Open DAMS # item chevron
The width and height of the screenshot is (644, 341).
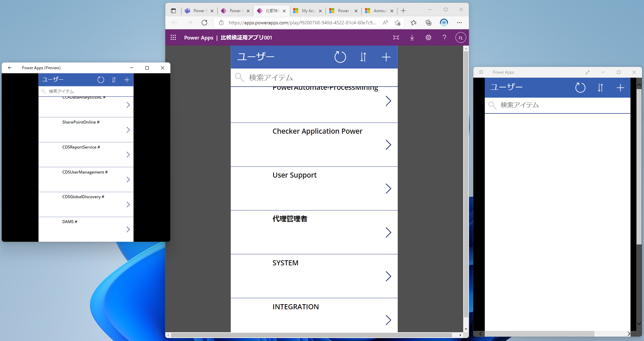pos(128,229)
